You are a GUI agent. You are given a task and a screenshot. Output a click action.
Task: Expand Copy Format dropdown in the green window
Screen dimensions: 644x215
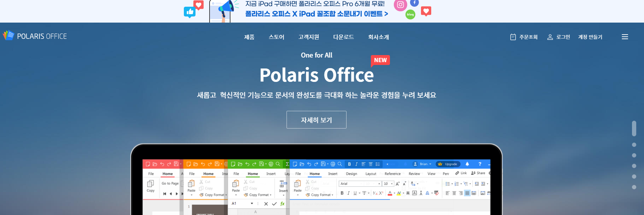pos(271,195)
